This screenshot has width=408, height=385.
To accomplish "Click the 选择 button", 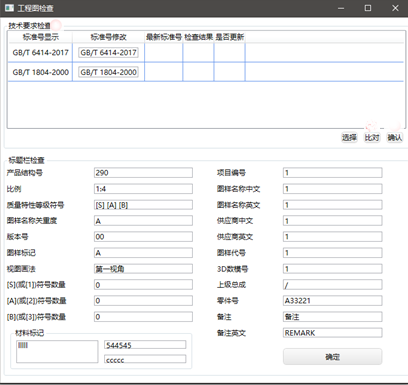I will [x=349, y=137].
